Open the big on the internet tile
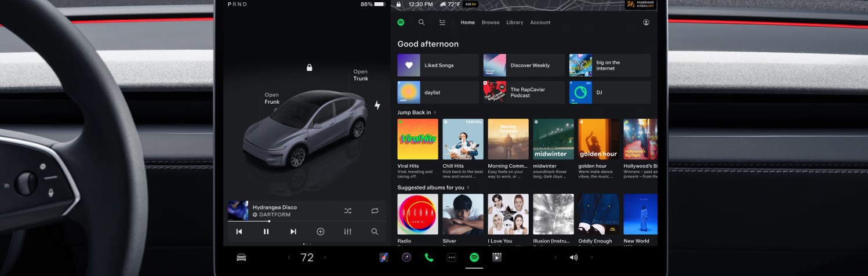Image resolution: width=868 pixels, height=276 pixels. [609, 66]
